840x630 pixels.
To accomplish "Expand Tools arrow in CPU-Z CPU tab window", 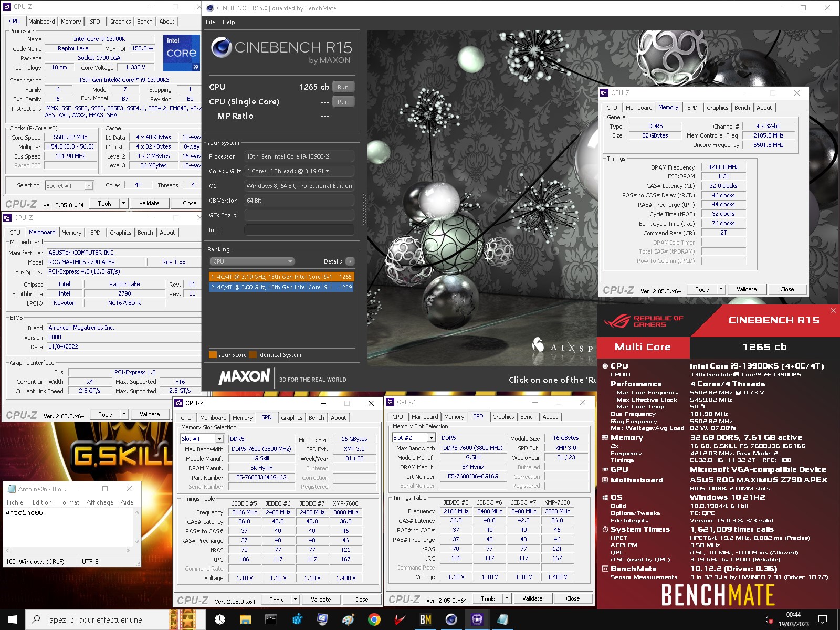I will [x=123, y=203].
